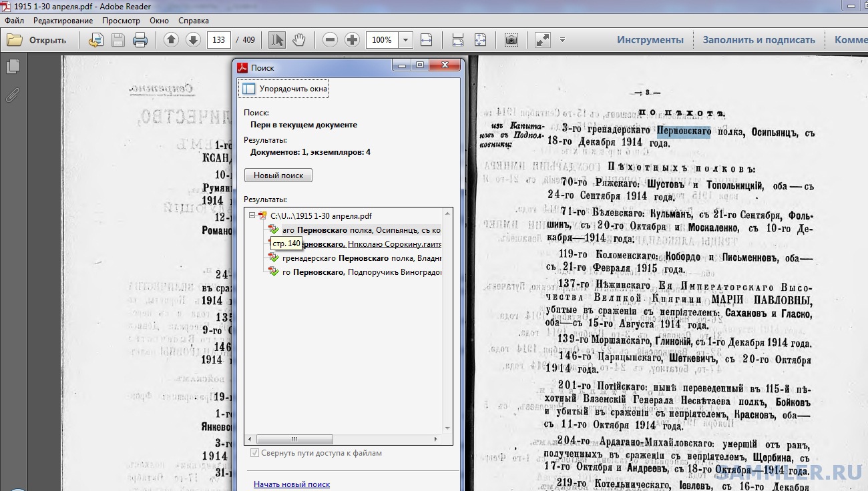This screenshot has height=491, width=868.
Task: Click result icon for 'гренадерскаго Перновскаго'
Action: tap(273, 258)
